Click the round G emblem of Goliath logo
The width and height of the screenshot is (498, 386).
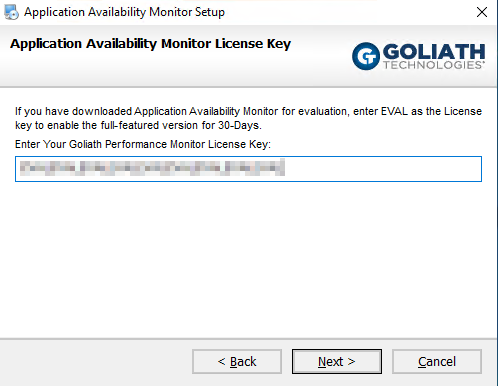pos(366,56)
